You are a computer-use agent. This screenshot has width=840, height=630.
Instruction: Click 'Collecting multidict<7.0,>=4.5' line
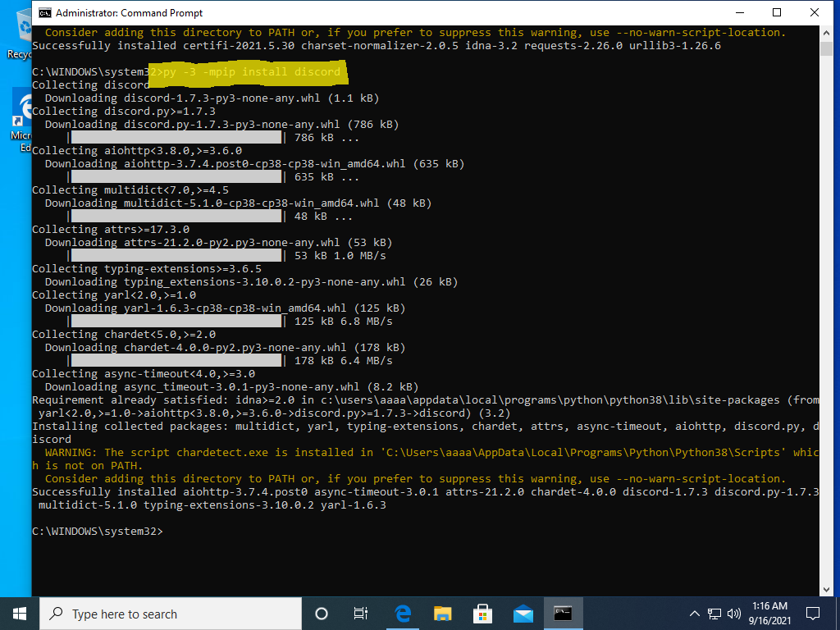(130, 190)
